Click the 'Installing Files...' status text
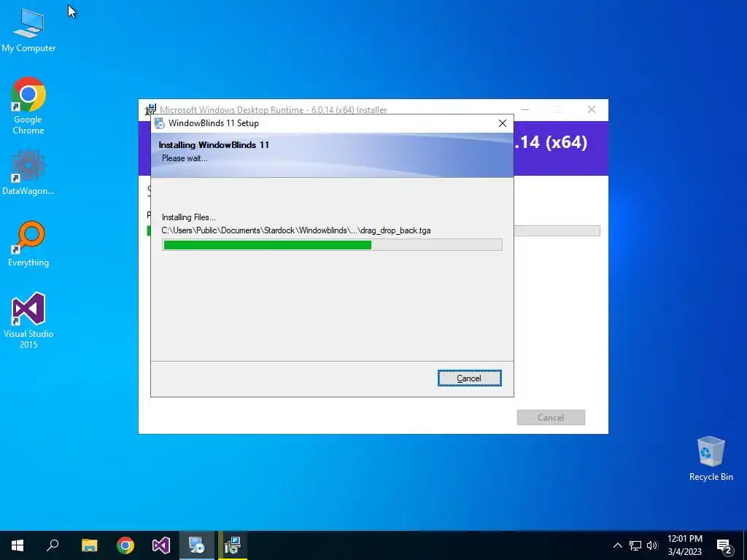The height and width of the screenshot is (560, 747). [189, 217]
